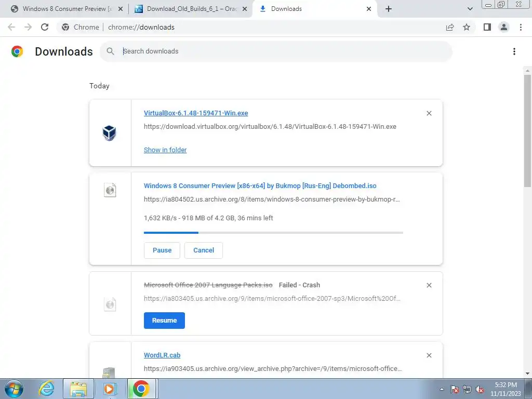
Task: Switch to Download_Old_Builds_6_1 Oracle tab
Action: pyautogui.click(x=190, y=9)
